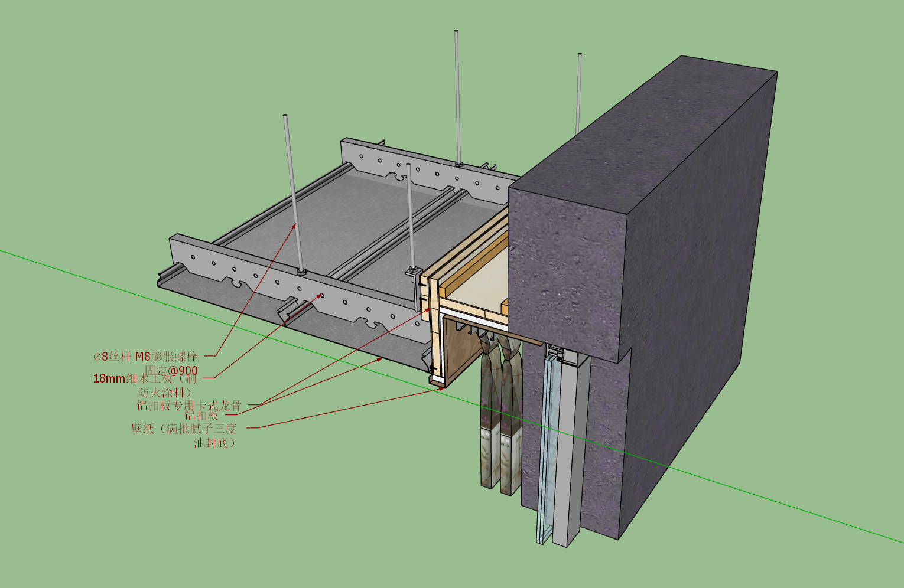Click the tallest threaded rod at top center
Screen dimensions: 904x588
[x=458, y=97]
